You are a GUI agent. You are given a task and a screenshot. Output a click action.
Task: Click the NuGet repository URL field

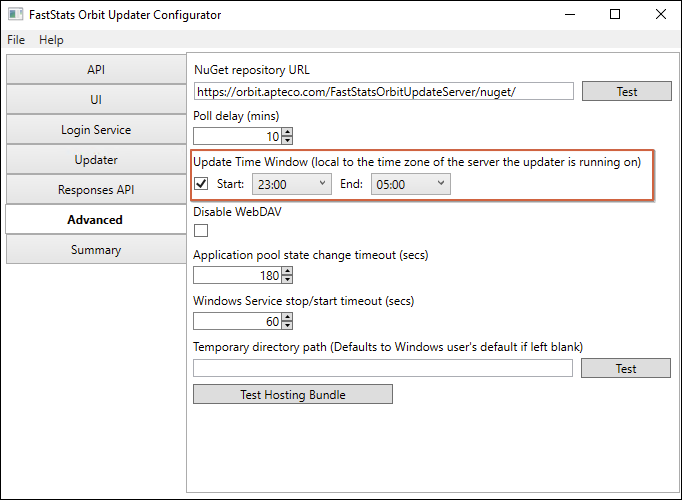pyautogui.click(x=383, y=91)
